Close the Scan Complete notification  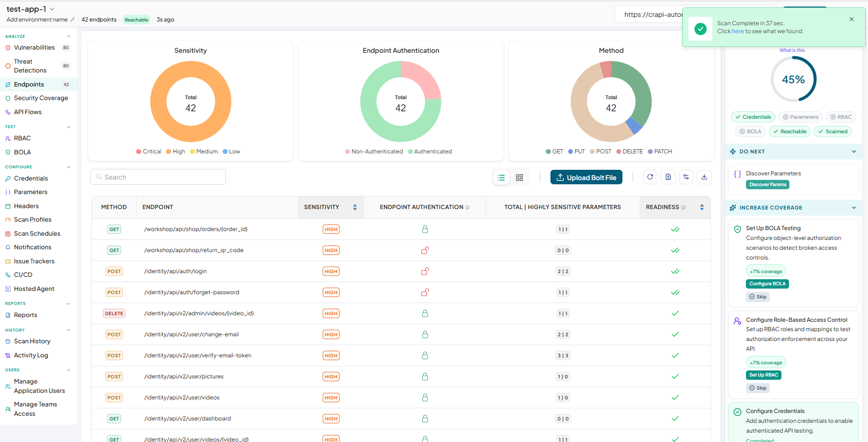(852, 19)
